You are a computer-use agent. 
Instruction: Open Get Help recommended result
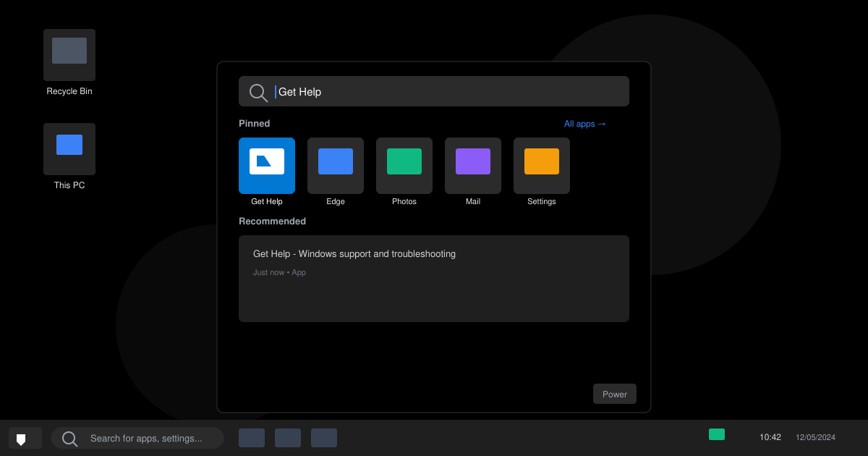[x=434, y=279]
